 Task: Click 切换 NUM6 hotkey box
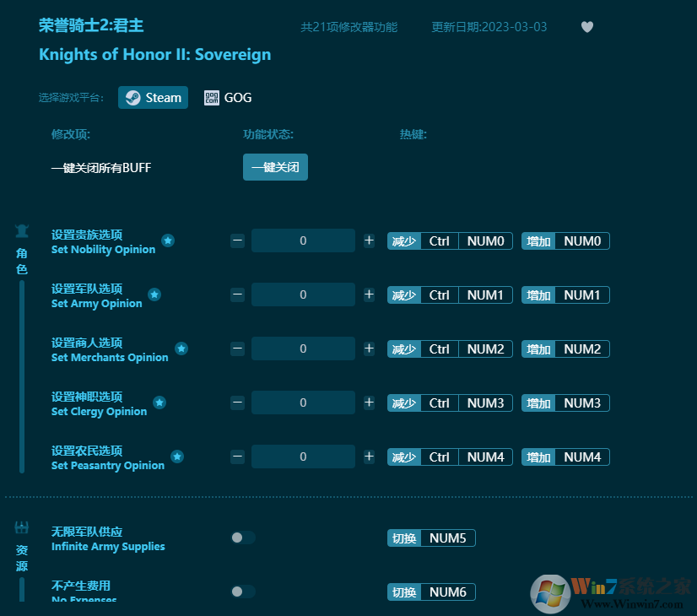point(431,592)
